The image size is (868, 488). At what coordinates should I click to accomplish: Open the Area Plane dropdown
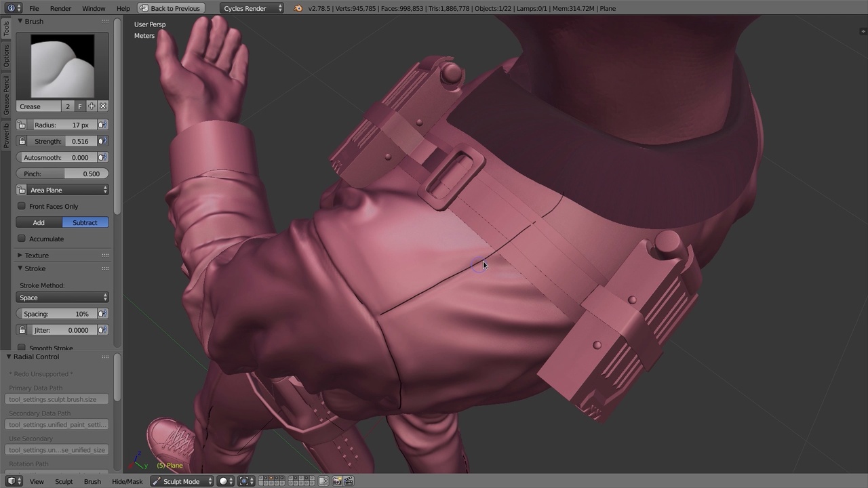(x=68, y=190)
